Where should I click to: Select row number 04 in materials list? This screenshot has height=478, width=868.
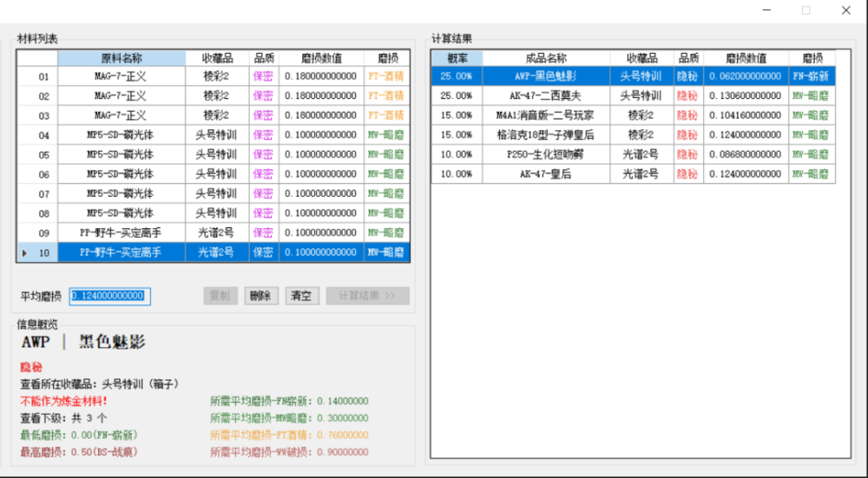37,135
